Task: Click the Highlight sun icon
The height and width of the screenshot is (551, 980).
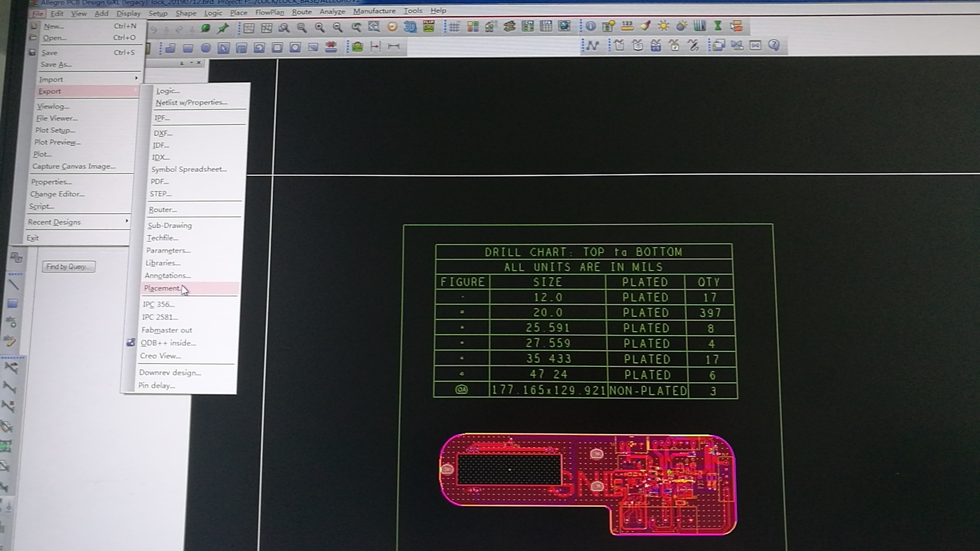Action: point(663,26)
